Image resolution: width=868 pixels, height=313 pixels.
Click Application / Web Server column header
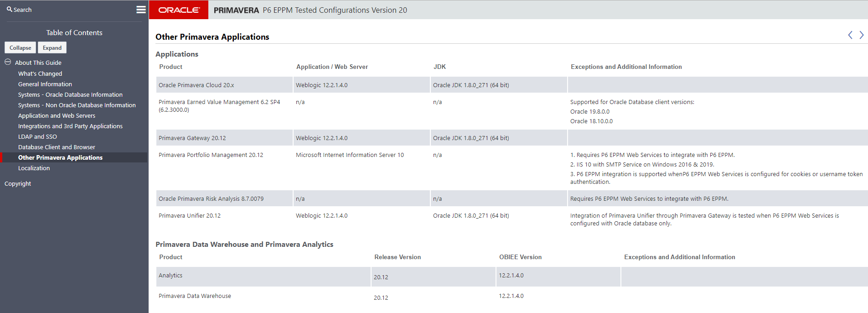tap(332, 67)
